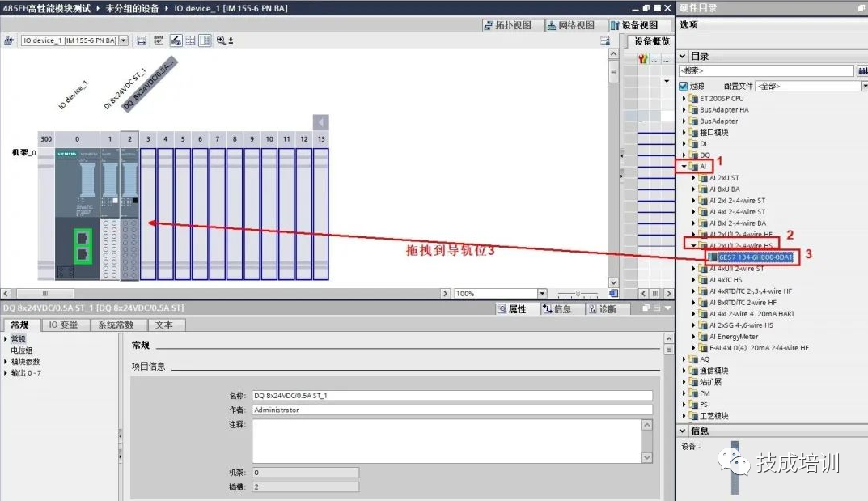The width and height of the screenshot is (868, 501).
Task: Click the red-yellow tools icon in device overview
Action: [642, 59]
